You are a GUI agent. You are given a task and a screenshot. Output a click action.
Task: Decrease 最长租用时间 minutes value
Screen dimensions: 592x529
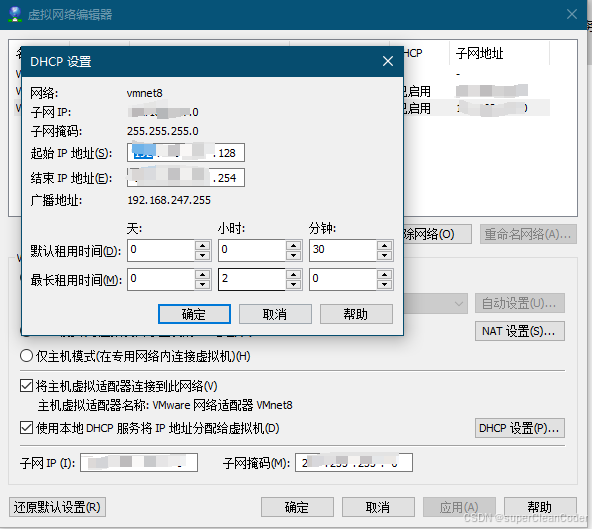(x=385, y=285)
